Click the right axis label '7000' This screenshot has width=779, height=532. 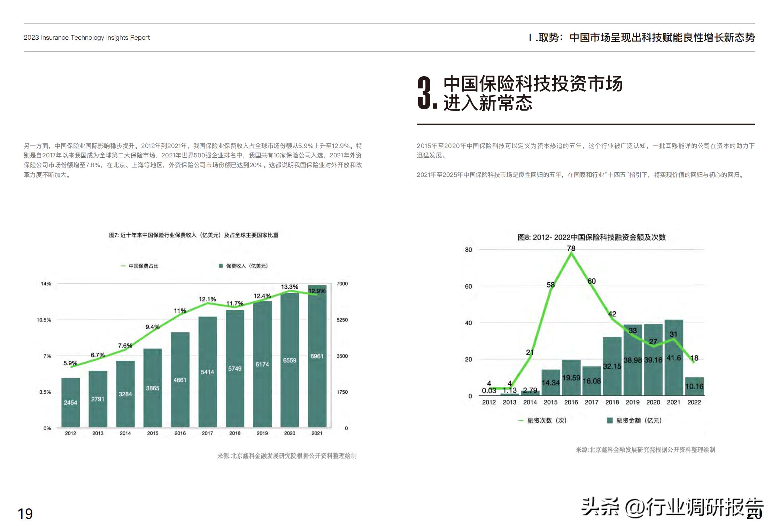342,284
